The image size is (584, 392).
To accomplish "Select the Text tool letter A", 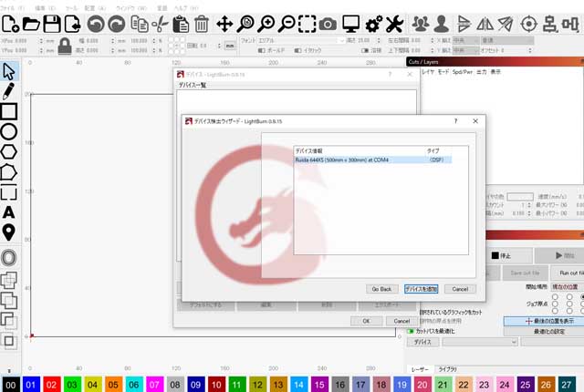I will (x=8, y=212).
